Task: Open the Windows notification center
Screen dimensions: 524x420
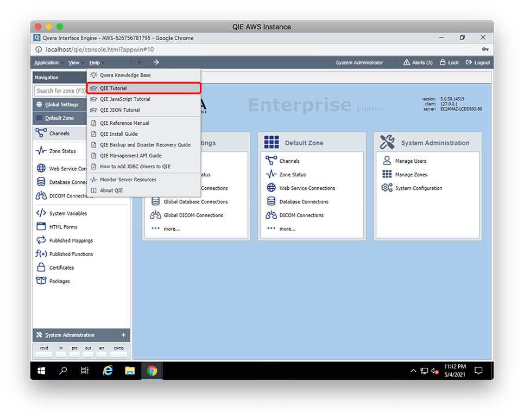Action: click(478, 371)
